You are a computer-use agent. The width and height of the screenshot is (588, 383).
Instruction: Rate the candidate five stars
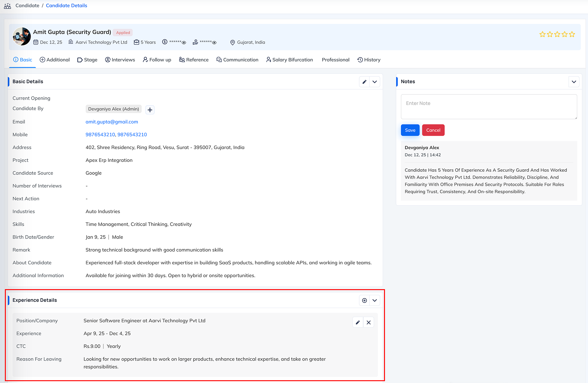pyautogui.click(x=572, y=34)
